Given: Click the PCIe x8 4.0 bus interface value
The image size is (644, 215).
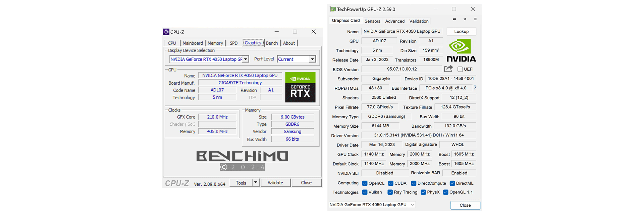Looking at the screenshot, I should pyautogui.click(x=446, y=88).
